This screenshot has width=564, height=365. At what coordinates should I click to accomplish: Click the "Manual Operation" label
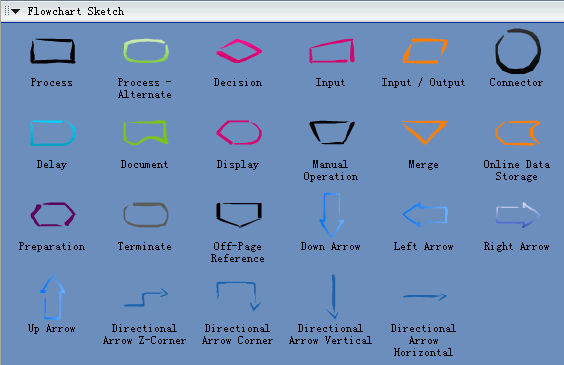coord(331,170)
